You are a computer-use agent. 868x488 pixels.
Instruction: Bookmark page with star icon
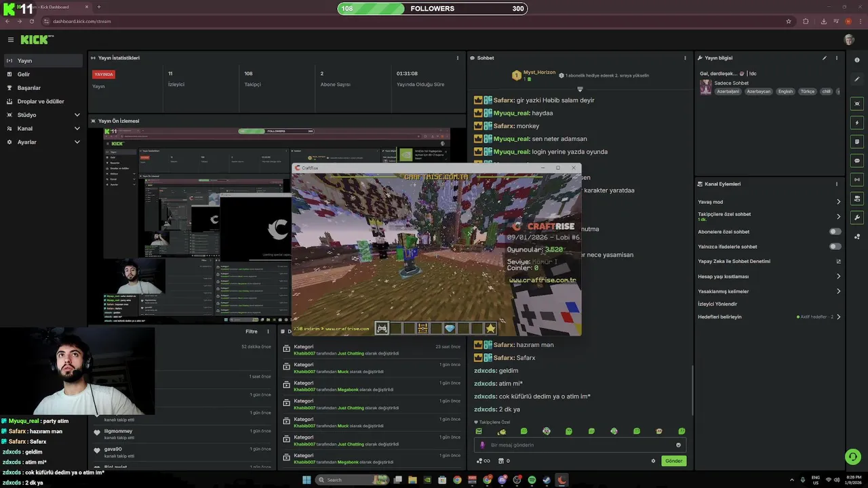788,21
